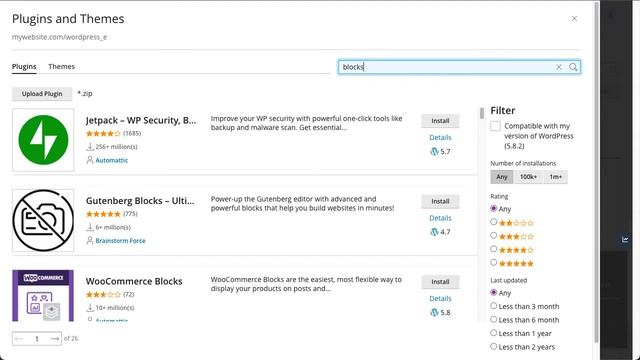Switch to the Plugins tab
The width and height of the screenshot is (640, 360).
point(24,67)
